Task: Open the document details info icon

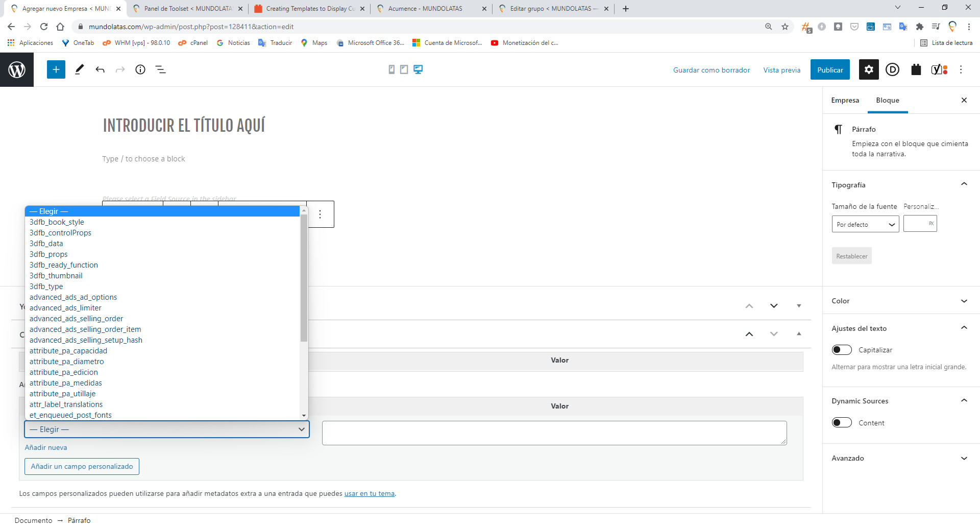Action: click(x=140, y=69)
